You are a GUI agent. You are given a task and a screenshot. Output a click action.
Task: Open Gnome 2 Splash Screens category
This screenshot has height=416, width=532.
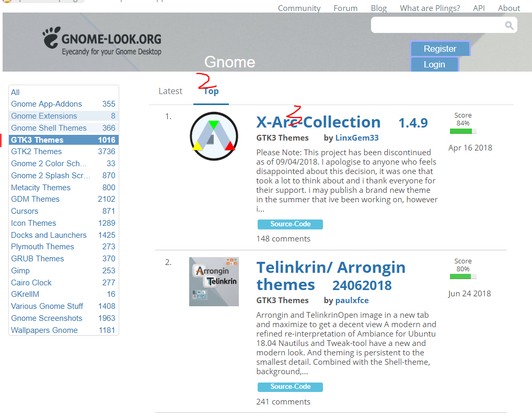63,176
